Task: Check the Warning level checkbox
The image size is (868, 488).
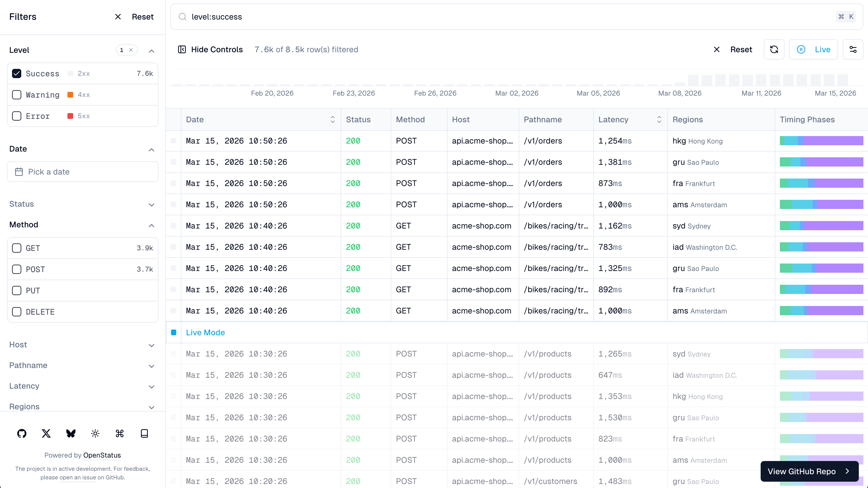Action: pyautogui.click(x=17, y=95)
